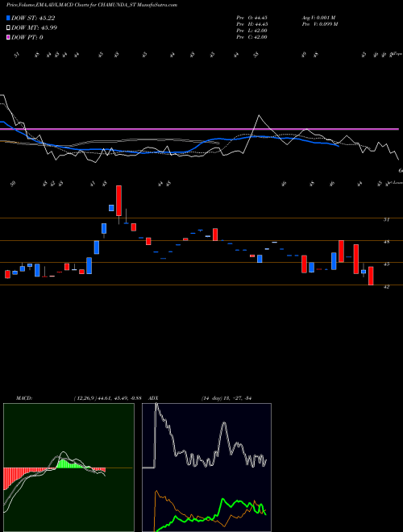The width and height of the screenshot is (403, 532).
Task: Select the 'DOW MT: 45.99' legend label
Action: [35, 28]
